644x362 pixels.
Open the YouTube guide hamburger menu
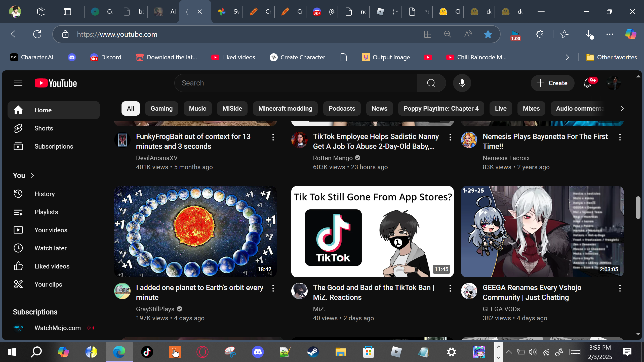(x=18, y=83)
